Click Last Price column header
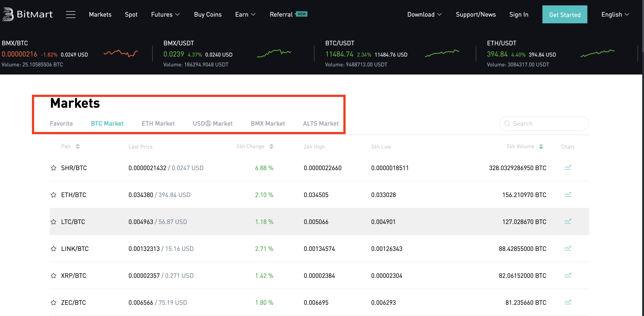644x316 pixels. click(140, 147)
